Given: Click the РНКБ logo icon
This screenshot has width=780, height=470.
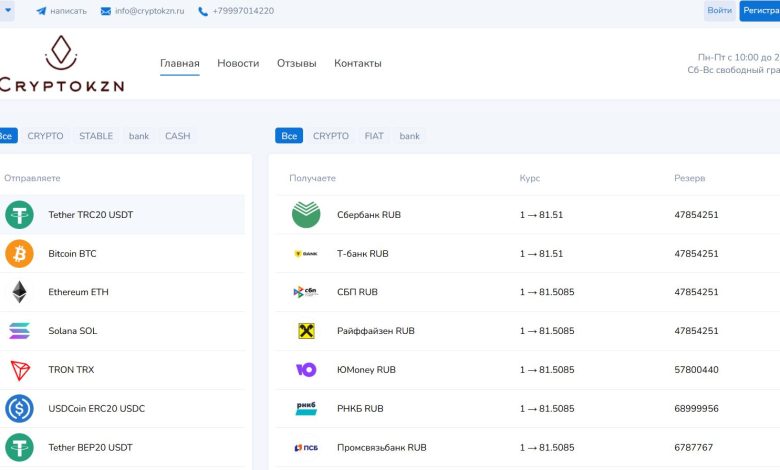Looking at the screenshot, I should (306, 408).
